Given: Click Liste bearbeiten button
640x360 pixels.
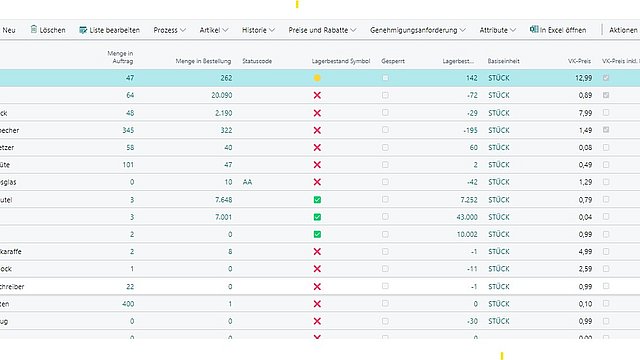Looking at the screenshot, I should click(109, 30).
